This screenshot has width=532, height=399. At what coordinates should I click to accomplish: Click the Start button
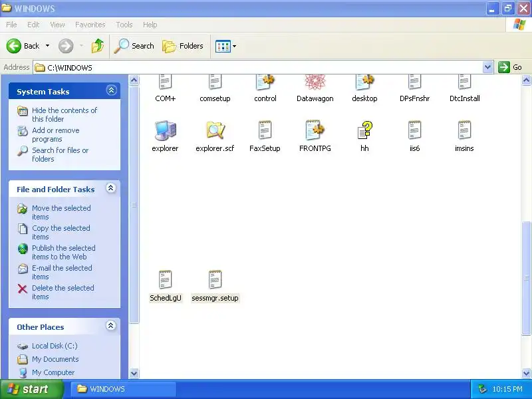tap(31, 389)
